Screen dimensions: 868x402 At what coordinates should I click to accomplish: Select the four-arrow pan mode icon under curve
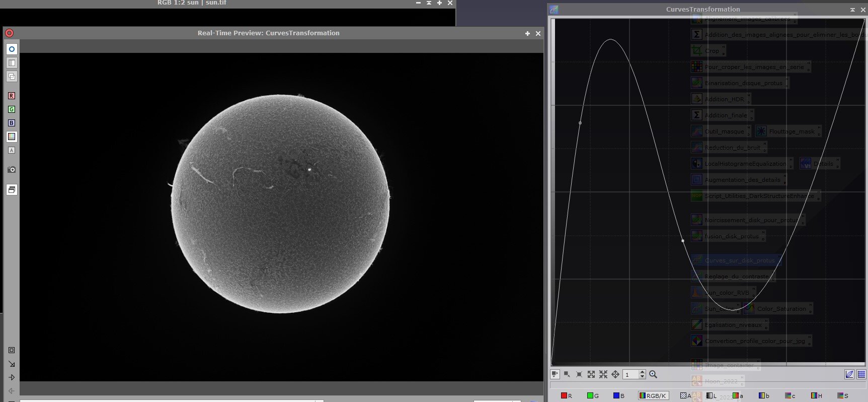615,374
